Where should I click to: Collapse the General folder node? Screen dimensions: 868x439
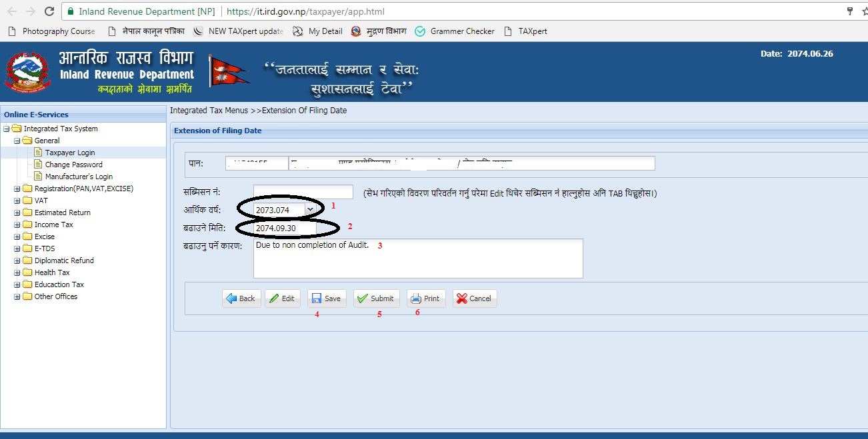point(17,141)
